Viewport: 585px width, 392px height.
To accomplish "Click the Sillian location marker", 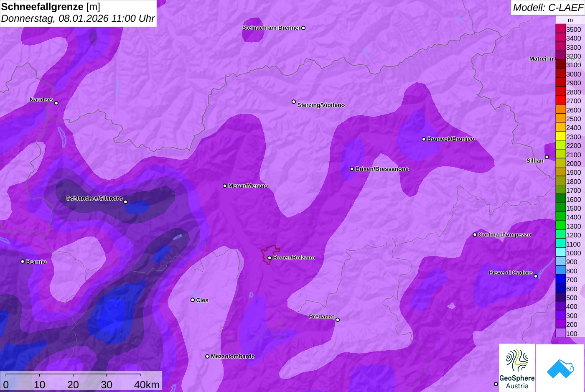I will [x=547, y=157].
